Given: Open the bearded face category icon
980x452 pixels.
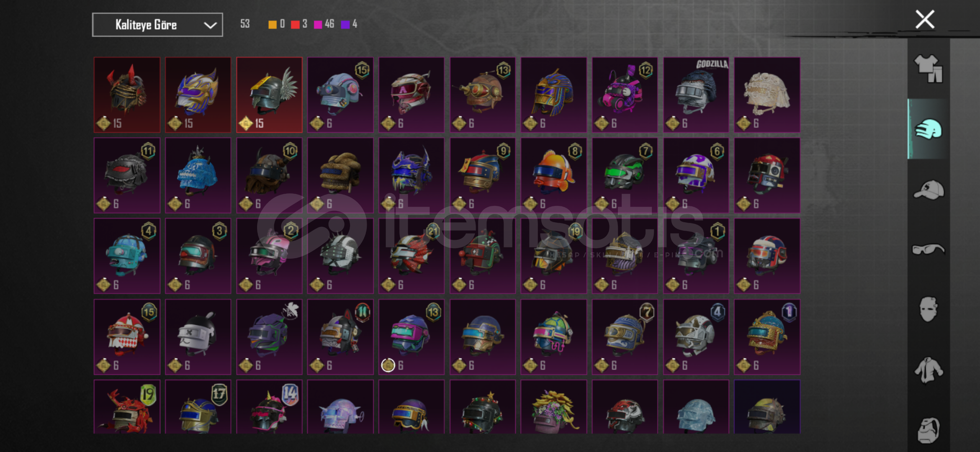Looking at the screenshot, I should [x=929, y=430].
